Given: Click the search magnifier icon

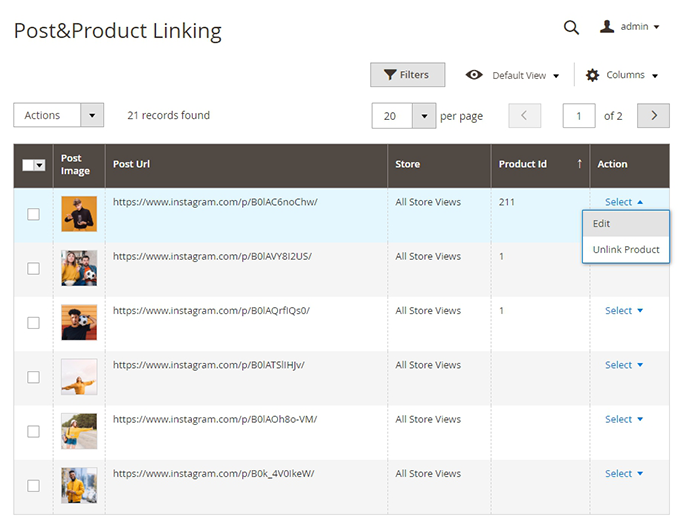Looking at the screenshot, I should pyautogui.click(x=571, y=28).
